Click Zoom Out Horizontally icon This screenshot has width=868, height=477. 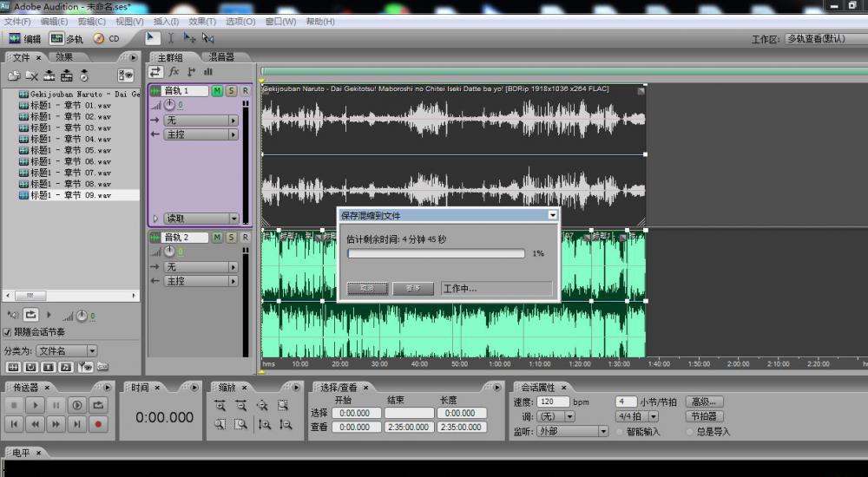pyautogui.click(x=240, y=406)
